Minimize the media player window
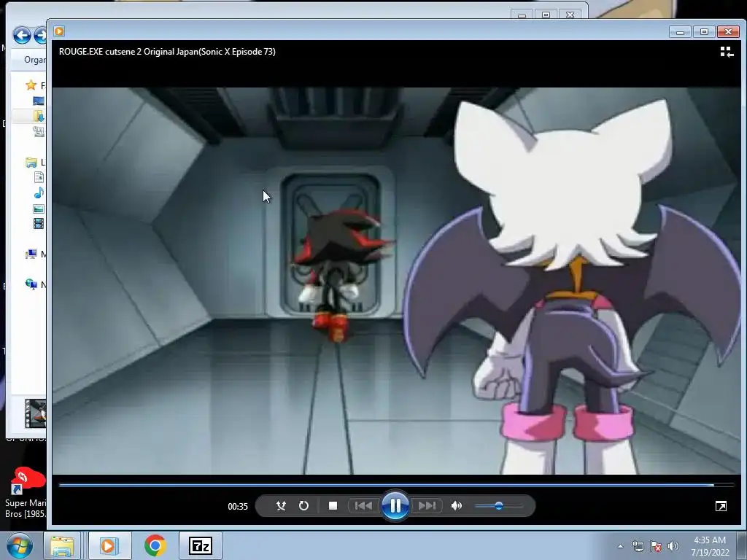 coord(680,32)
